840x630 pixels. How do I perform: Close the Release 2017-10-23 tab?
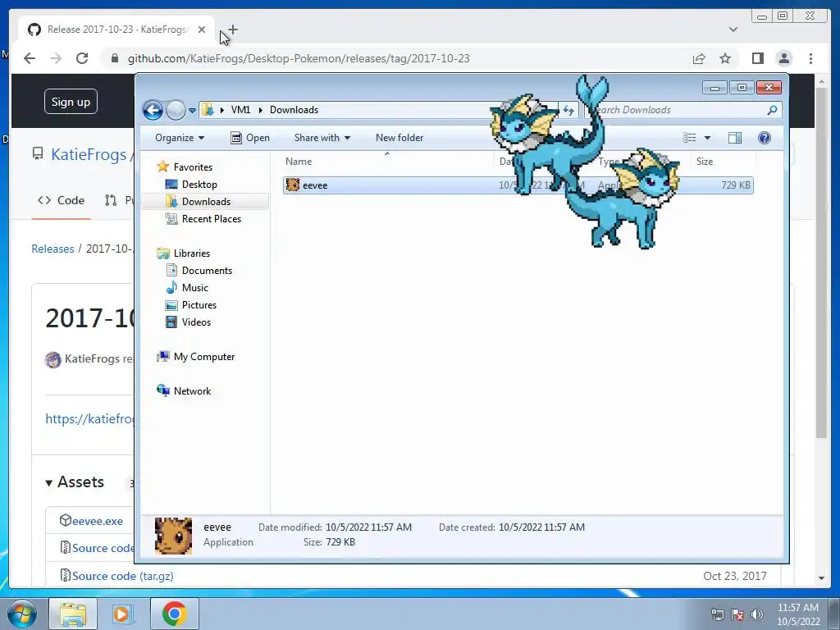(202, 30)
